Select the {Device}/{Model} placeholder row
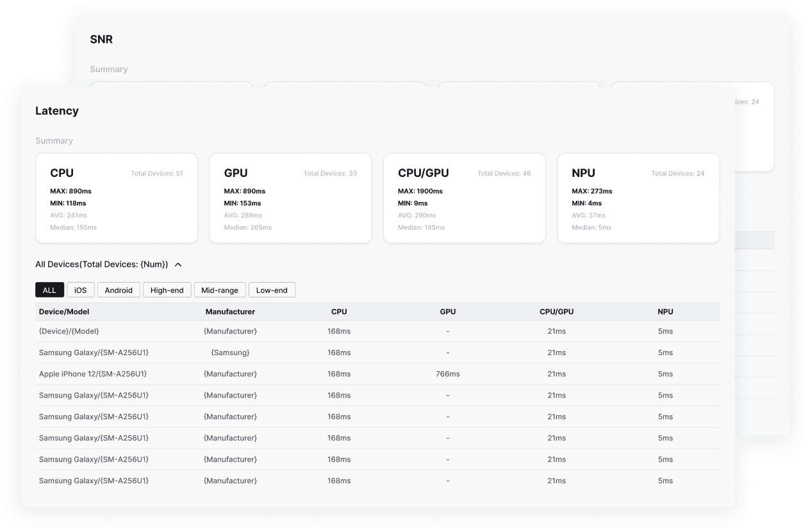Viewport: 810px width, 532px height. click(377, 331)
